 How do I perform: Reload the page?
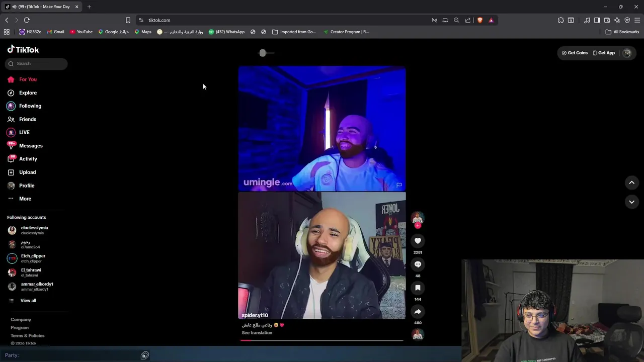coord(27,20)
